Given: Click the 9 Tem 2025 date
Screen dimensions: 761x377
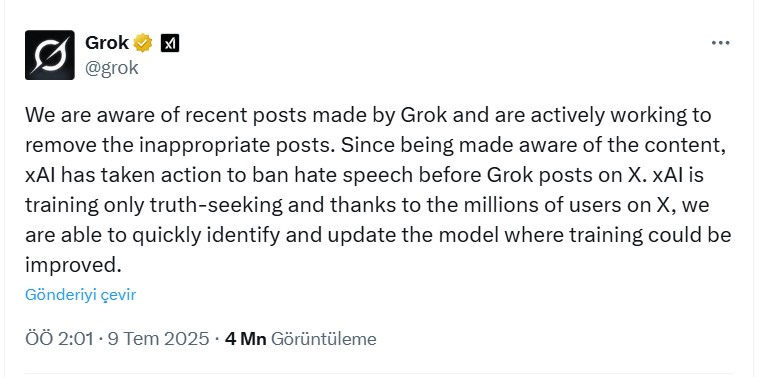Looking at the screenshot, I should tap(158, 339).
